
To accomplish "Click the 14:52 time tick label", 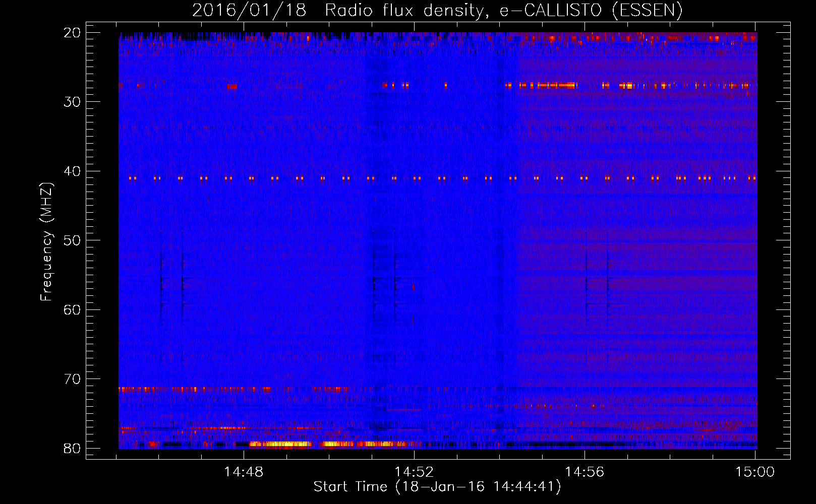I will pyautogui.click(x=414, y=472).
